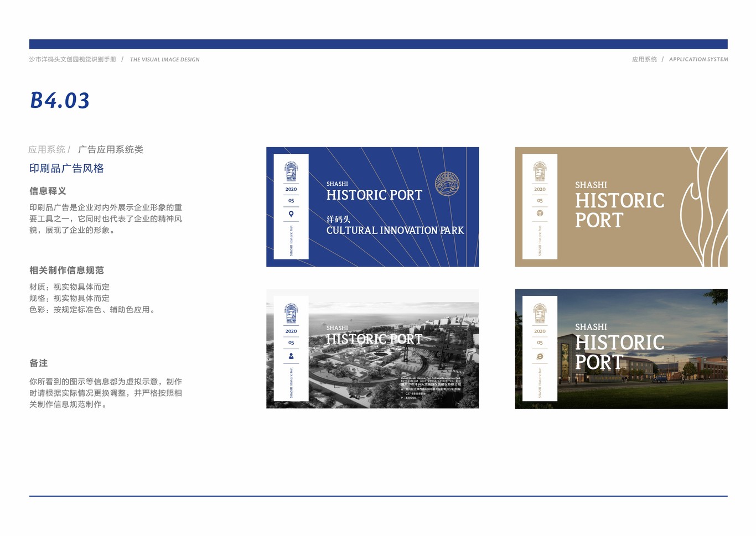This screenshot has width=756, height=536.
Task: Click "HISTORIC PORT" on the blue card
Action: coord(374,195)
